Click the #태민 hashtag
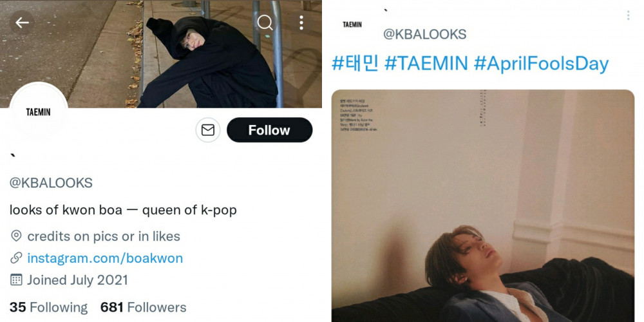The height and width of the screenshot is (322, 644). click(354, 64)
